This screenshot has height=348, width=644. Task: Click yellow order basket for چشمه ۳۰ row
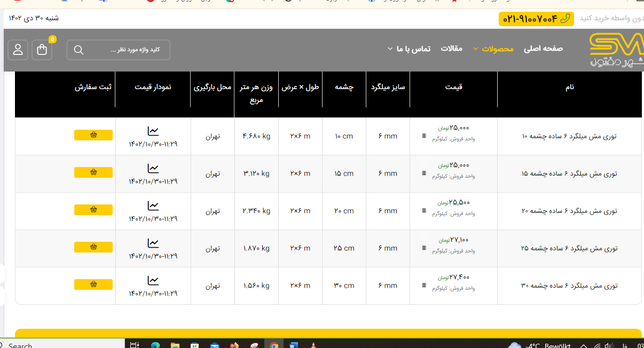[x=93, y=284]
